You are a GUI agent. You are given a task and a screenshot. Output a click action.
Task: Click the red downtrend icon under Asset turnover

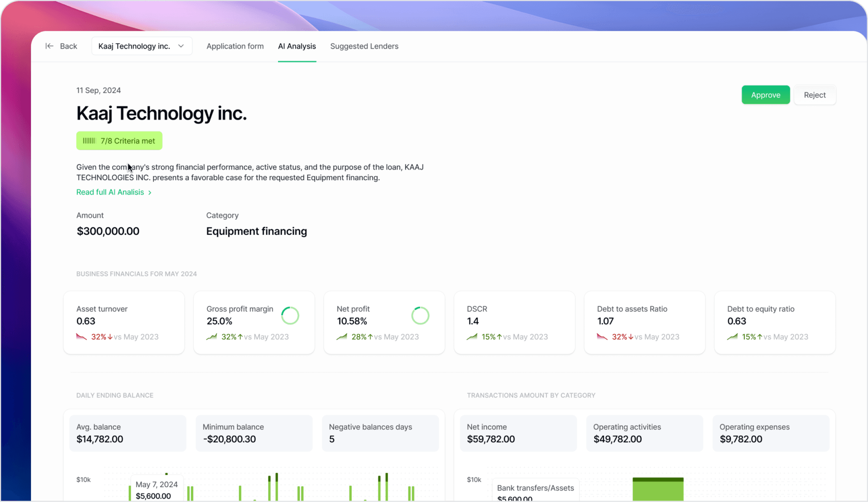(81, 337)
